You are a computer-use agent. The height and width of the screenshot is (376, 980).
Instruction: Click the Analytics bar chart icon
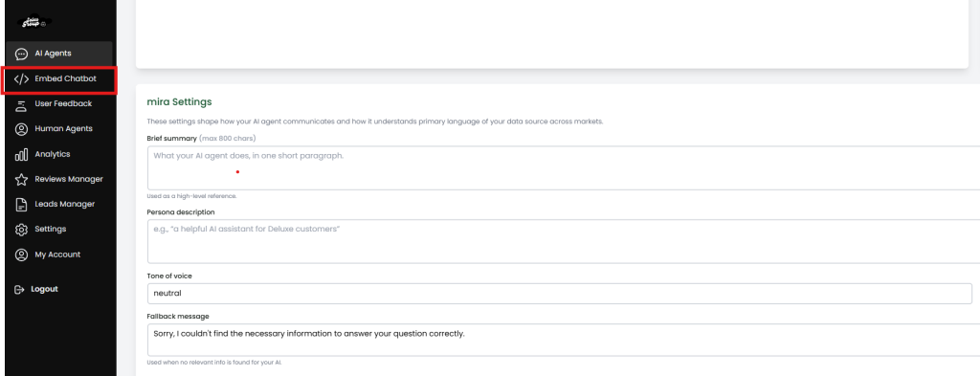[x=21, y=154]
